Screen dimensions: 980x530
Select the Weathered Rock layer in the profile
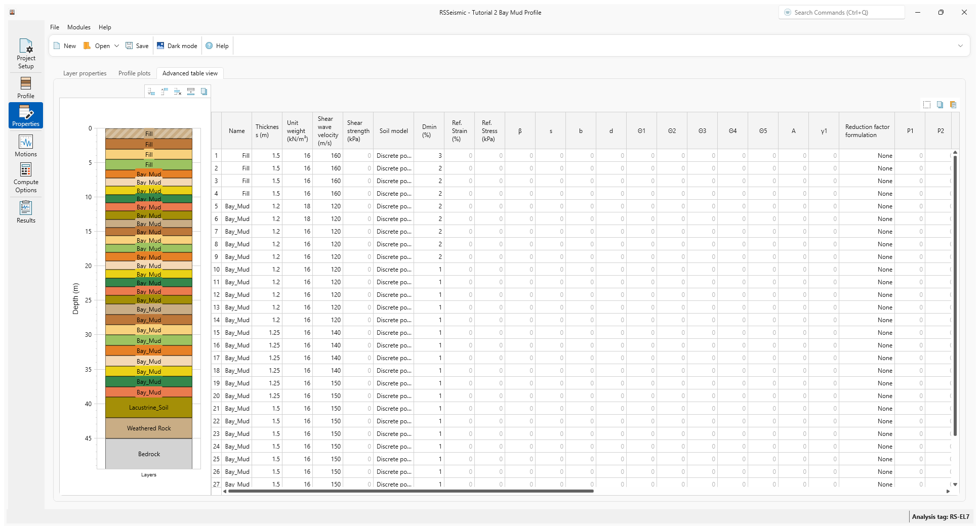click(x=149, y=428)
